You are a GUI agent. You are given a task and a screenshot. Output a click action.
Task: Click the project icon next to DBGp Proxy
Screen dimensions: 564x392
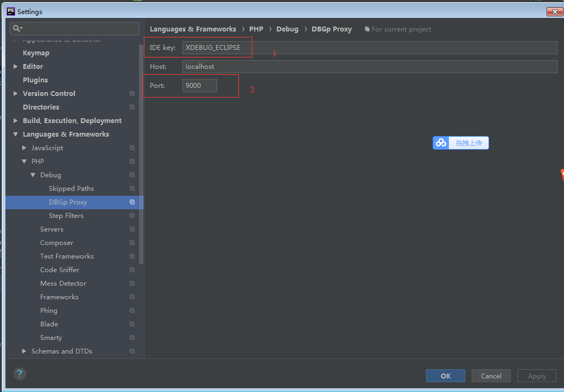[x=132, y=202]
